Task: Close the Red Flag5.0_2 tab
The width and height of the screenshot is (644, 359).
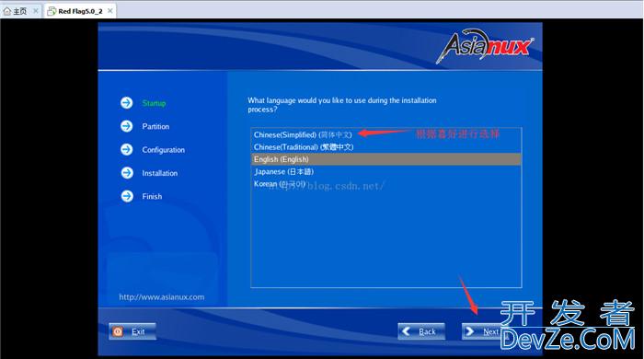Action: click(x=110, y=11)
